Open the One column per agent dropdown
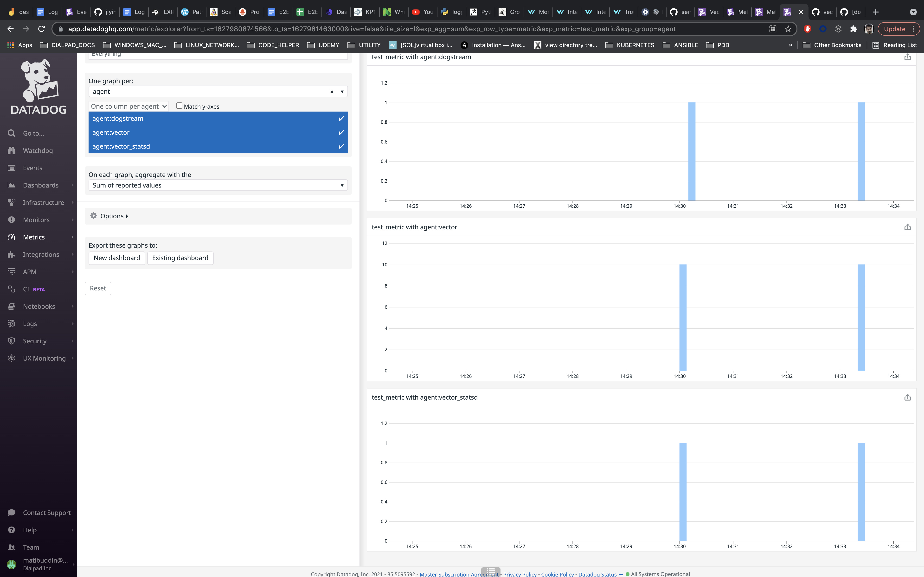Screen dimensions: 924x577 pyautogui.click(x=129, y=107)
